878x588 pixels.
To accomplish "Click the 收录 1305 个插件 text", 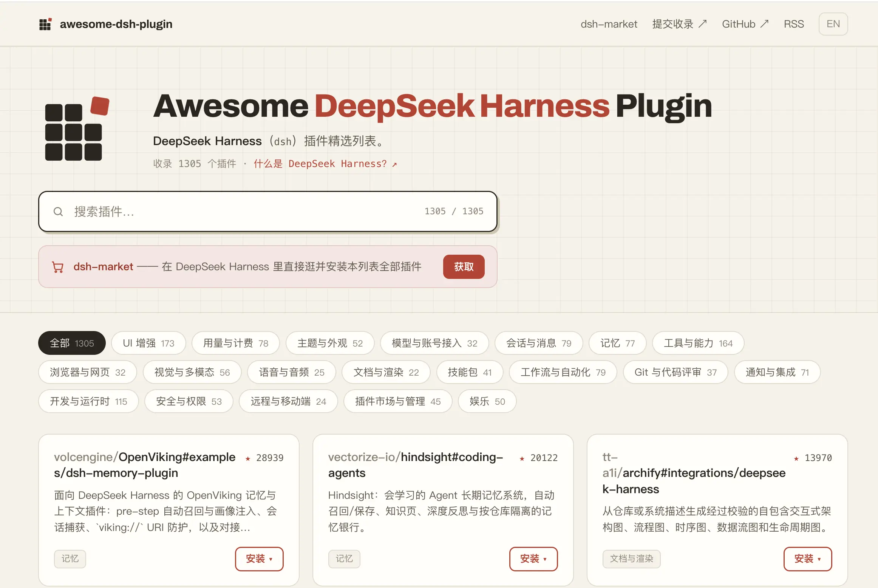I will tap(195, 164).
